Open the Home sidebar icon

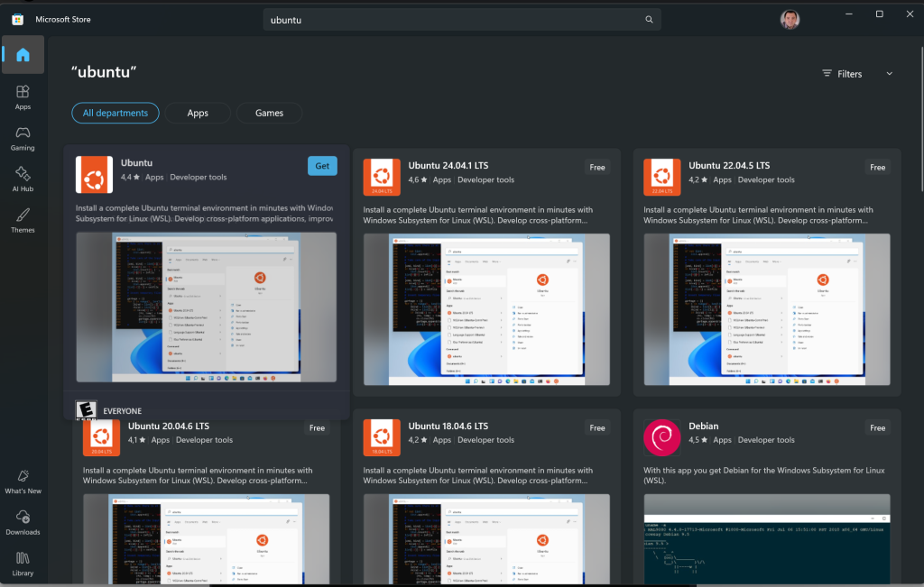(x=23, y=55)
